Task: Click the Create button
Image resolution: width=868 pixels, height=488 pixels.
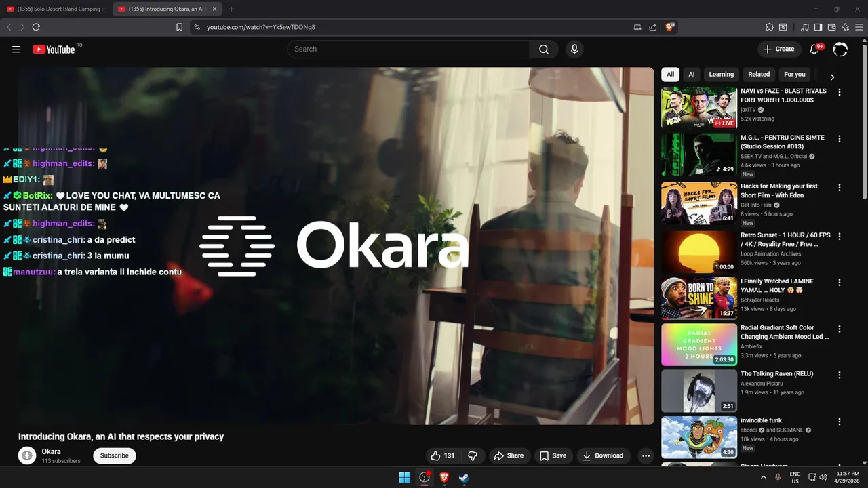Action: click(x=779, y=49)
